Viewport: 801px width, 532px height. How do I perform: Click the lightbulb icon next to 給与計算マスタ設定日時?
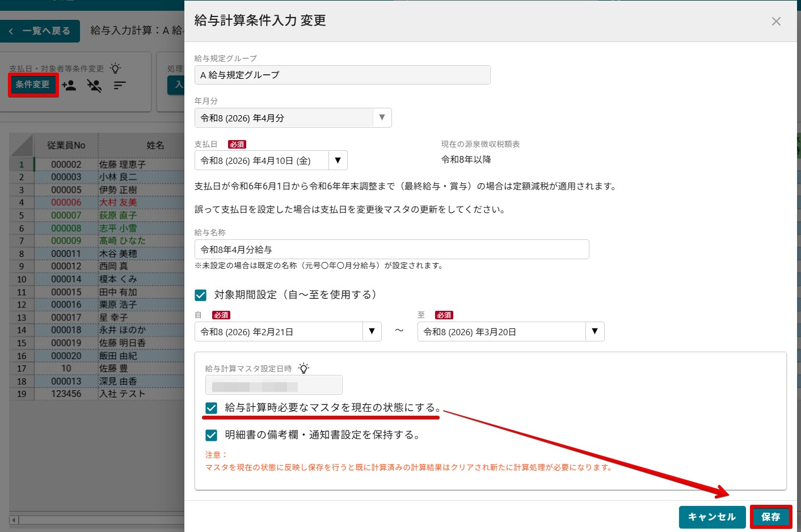click(x=304, y=369)
